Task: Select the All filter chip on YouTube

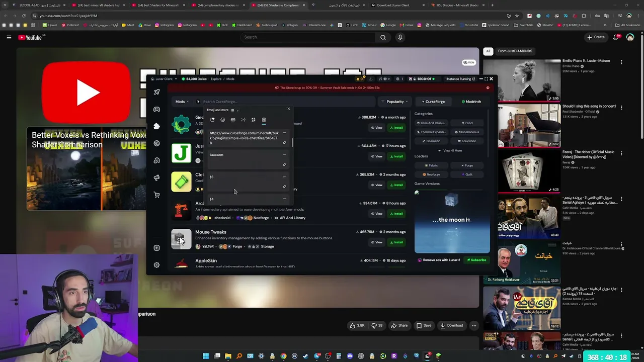Action: pyautogui.click(x=488, y=51)
